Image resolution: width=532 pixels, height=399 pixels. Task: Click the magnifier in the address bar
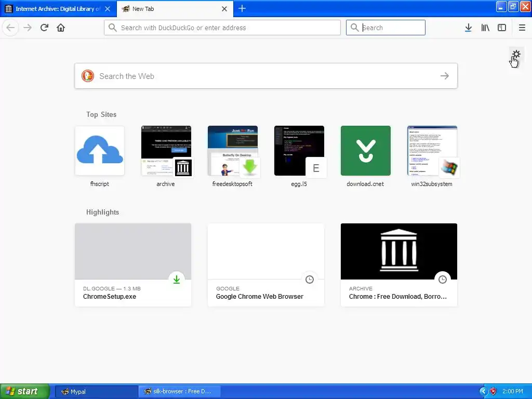[x=112, y=28]
